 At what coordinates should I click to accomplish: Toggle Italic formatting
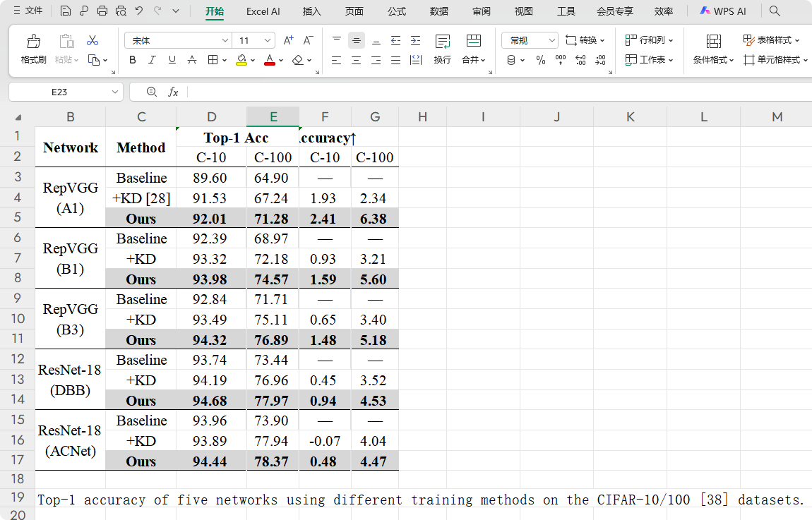tap(153, 60)
